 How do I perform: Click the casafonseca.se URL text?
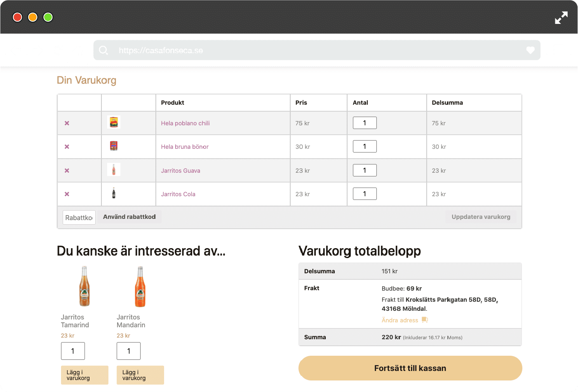coord(161,50)
